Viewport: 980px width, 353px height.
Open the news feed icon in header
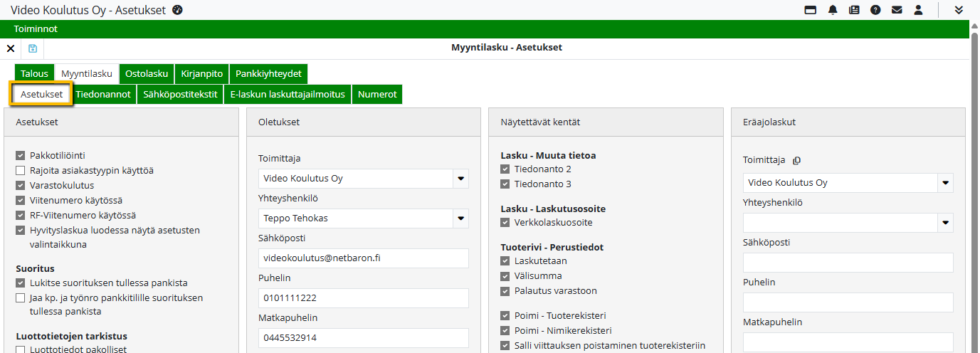[x=854, y=10]
